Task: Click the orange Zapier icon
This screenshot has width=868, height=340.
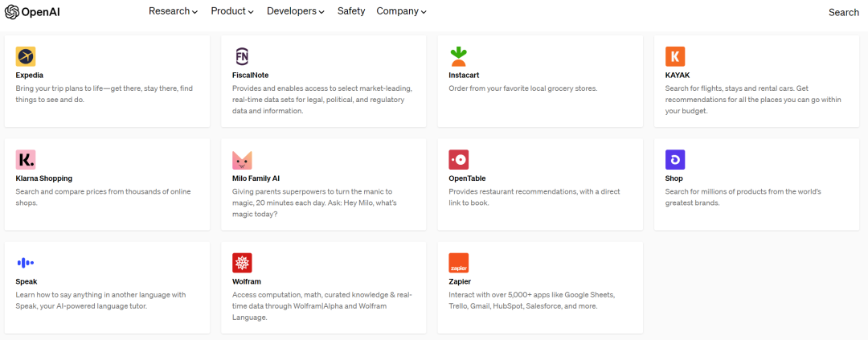Action: tap(458, 263)
